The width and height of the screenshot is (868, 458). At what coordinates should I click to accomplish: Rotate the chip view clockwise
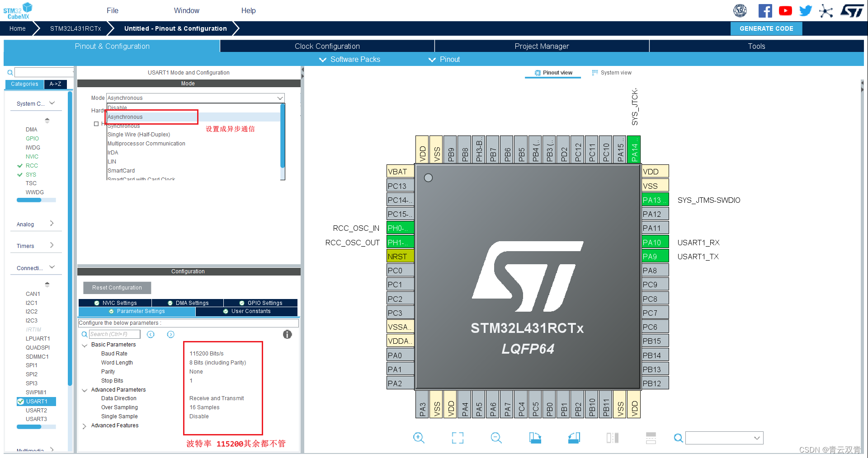coord(535,438)
